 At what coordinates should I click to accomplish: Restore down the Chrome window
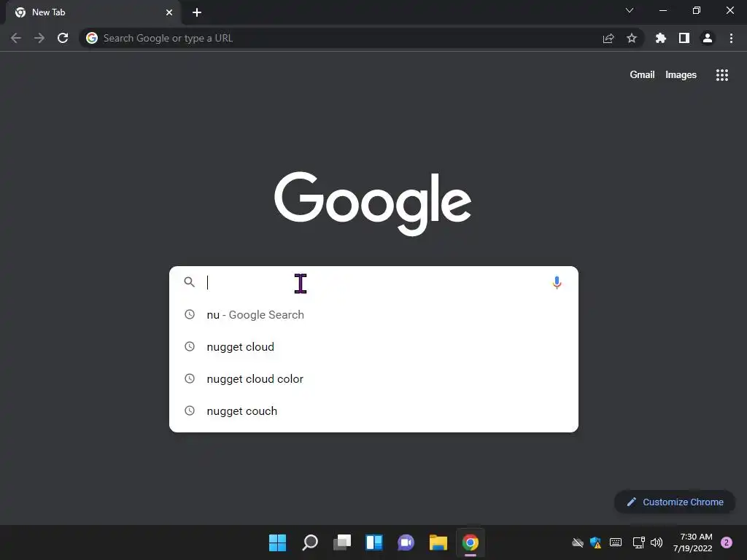[x=697, y=10]
